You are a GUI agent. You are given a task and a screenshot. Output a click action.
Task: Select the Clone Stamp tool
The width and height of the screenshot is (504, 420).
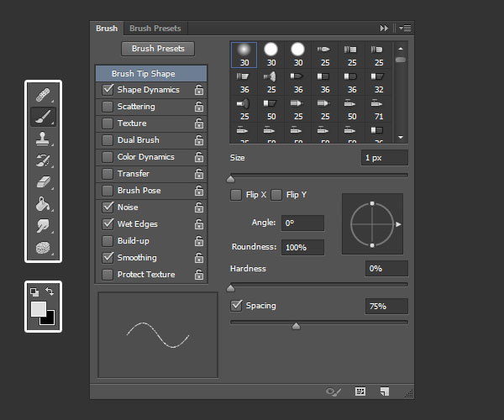point(43,139)
